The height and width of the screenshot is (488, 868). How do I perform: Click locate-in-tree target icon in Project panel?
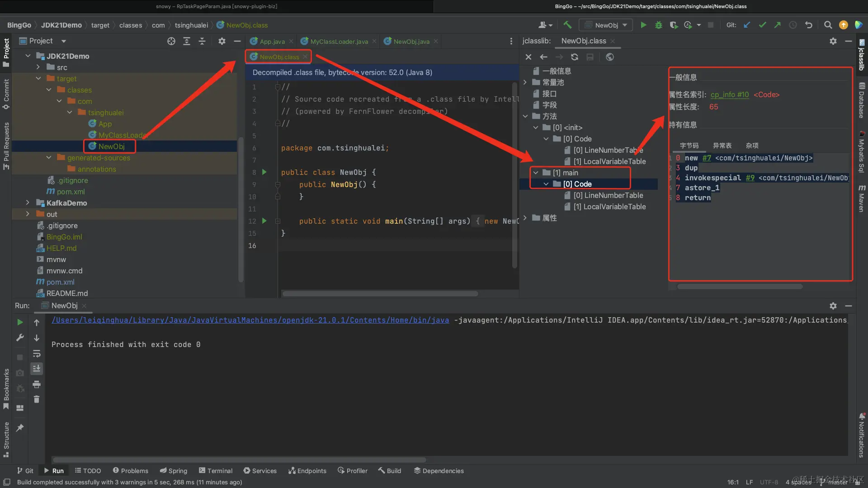click(x=171, y=41)
